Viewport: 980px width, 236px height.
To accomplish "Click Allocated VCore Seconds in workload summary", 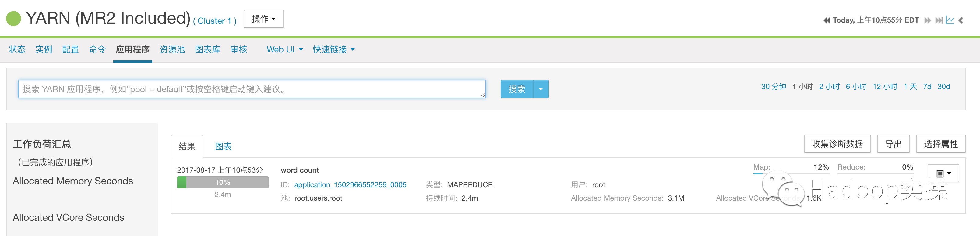I will (x=69, y=217).
